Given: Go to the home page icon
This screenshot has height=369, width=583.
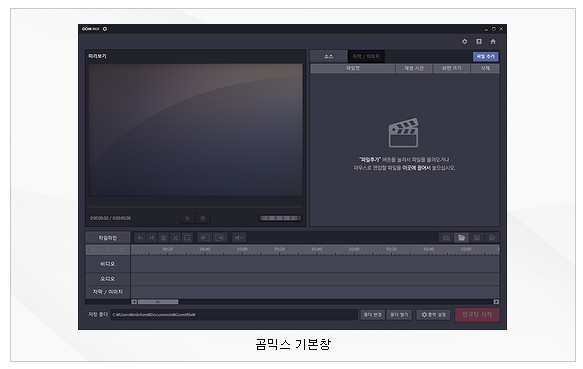Looking at the screenshot, I should 493,41.
